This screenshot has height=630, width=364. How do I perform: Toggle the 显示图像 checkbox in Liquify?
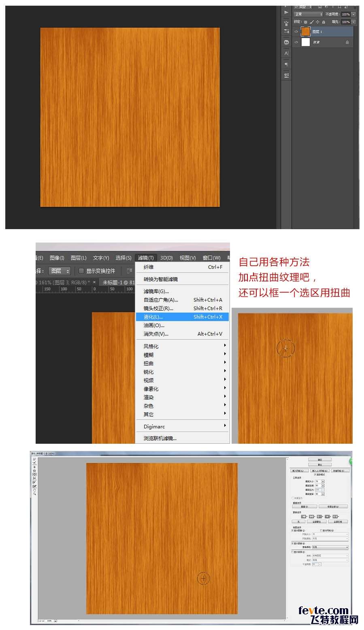292,530
